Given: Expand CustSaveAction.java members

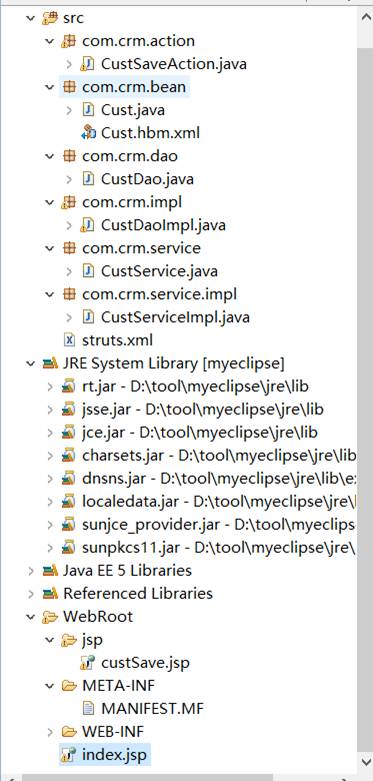Looking at the screenshot, I should pos(69,64).
